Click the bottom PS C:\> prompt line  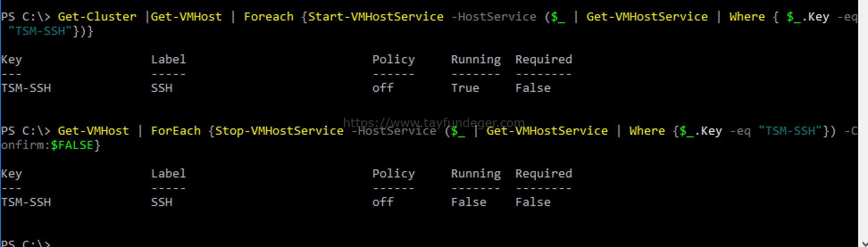pyautogui.click(x=25, y=243)
